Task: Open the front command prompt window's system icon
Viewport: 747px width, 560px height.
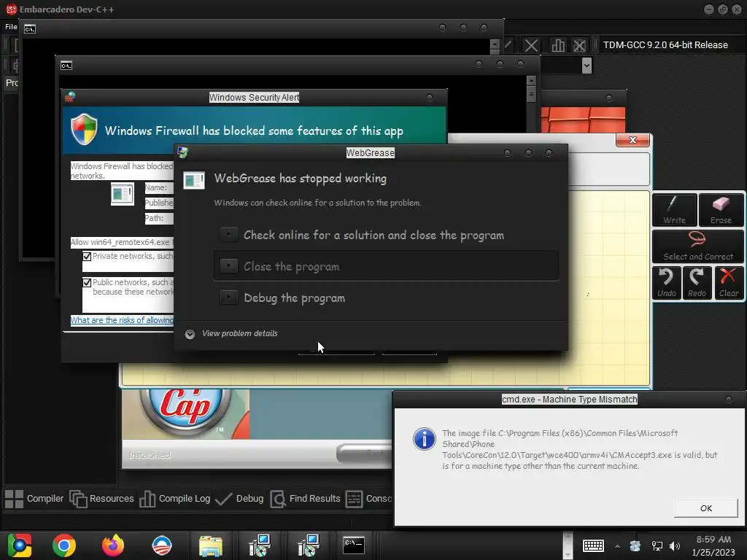Action: pos(66,66)
